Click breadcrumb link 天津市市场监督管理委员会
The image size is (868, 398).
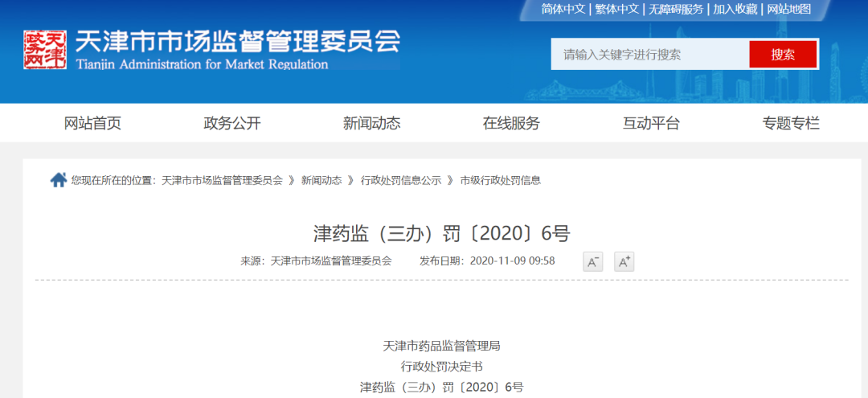pos(222,180)
